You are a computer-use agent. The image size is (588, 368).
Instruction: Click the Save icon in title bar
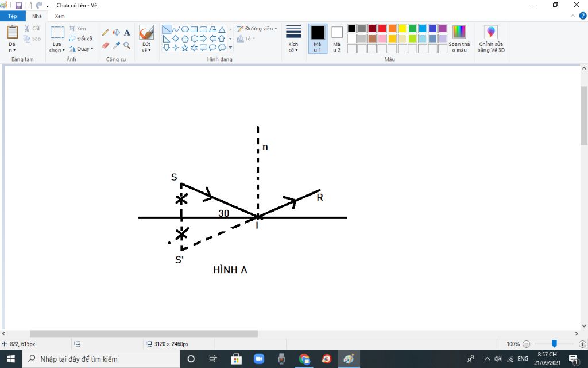point(18,5)
